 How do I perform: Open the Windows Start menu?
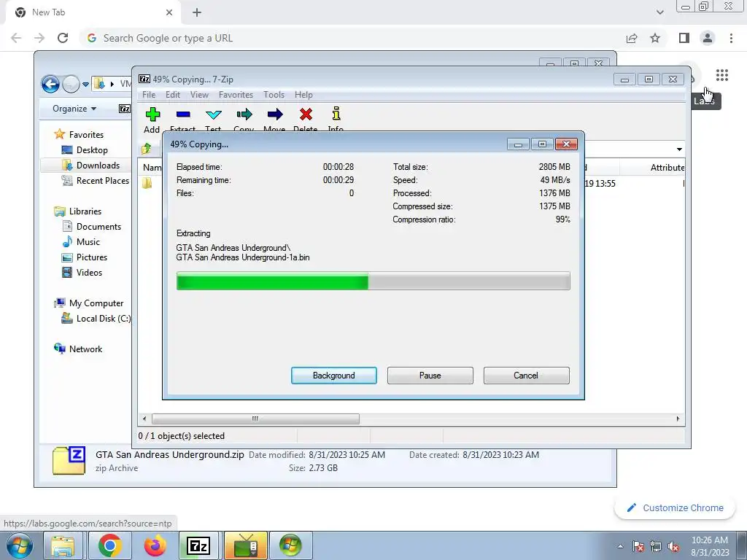[20, 545]
